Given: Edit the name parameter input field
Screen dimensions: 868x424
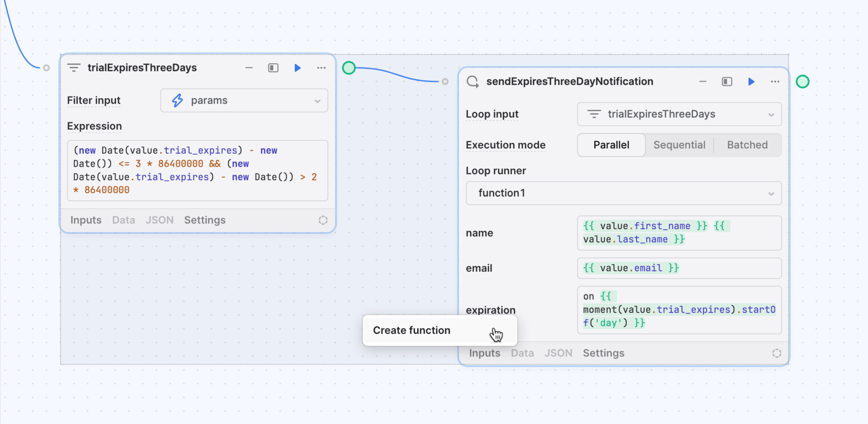Looking at the screenshot, I should [679, 233].
